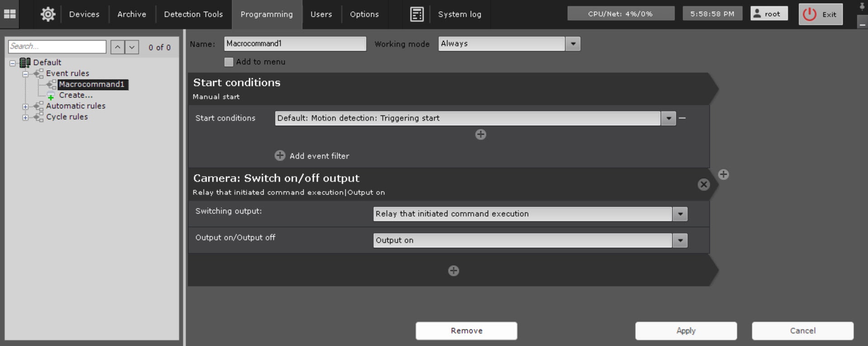This screenshot has width=868, height=346.
Task: Select the Programming tab
Action: (267, 14)
